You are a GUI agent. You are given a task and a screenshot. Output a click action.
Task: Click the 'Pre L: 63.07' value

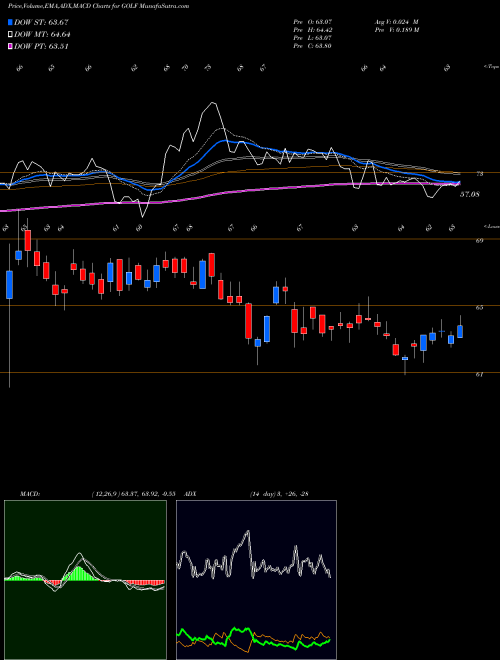point(313,37)
